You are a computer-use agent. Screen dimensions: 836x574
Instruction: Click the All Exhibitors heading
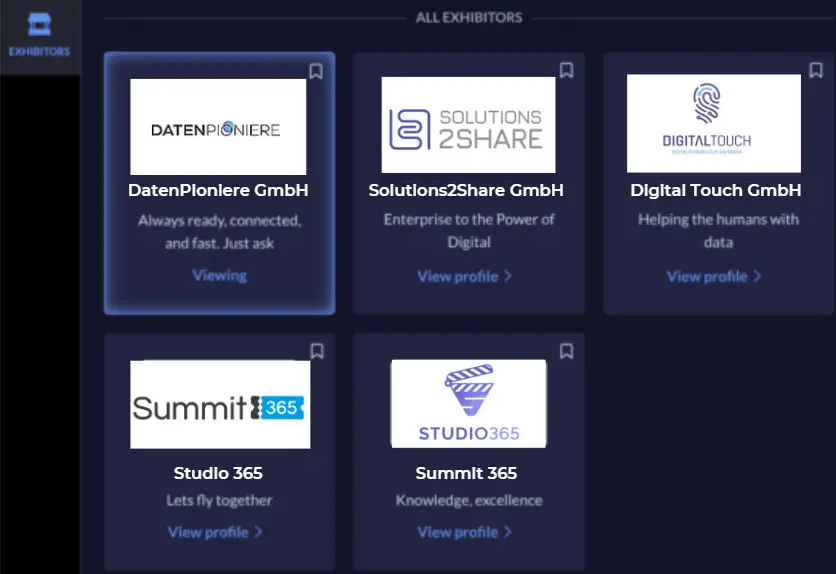tap(469, 18)
